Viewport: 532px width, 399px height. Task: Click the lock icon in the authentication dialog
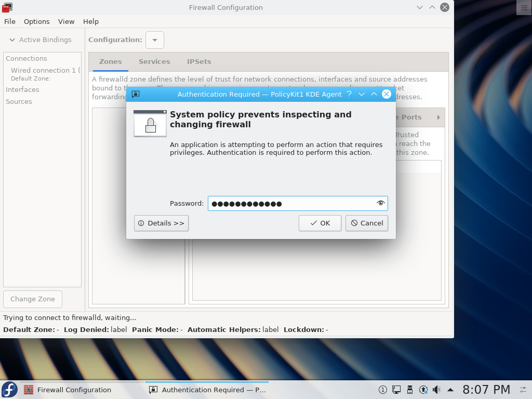[x=150, y=124]
